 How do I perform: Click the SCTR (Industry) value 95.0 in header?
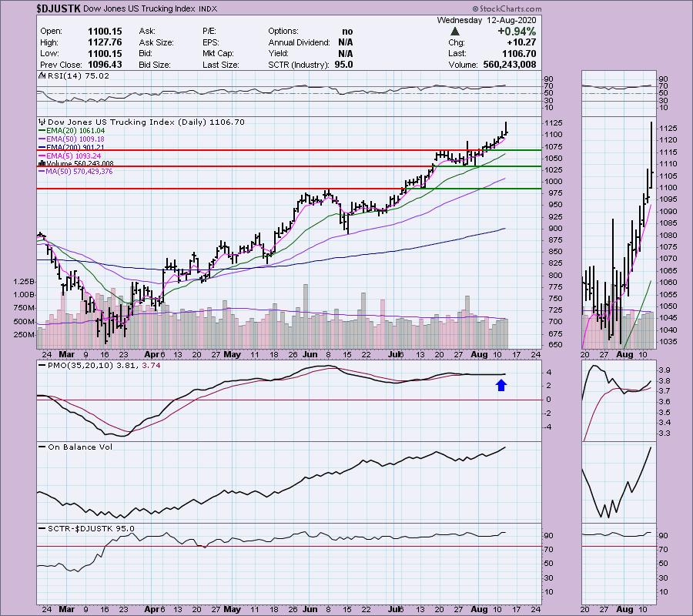[x=344, y=65]
